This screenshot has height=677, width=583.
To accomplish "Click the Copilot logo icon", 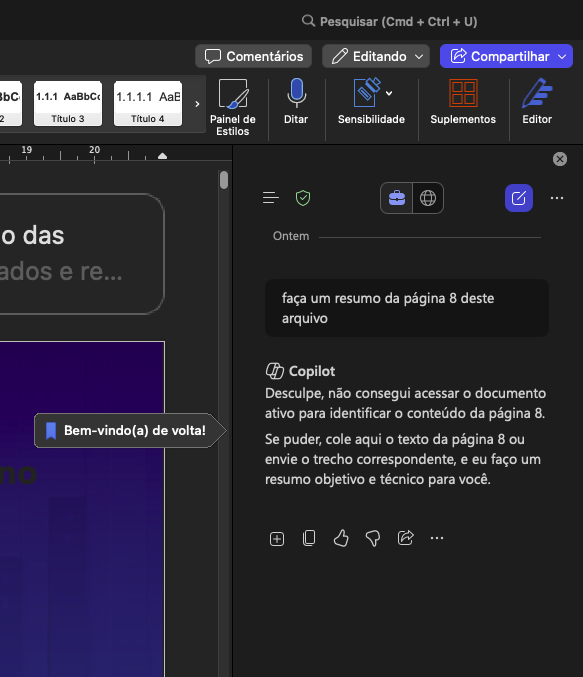I will click(x=274, y=371).
